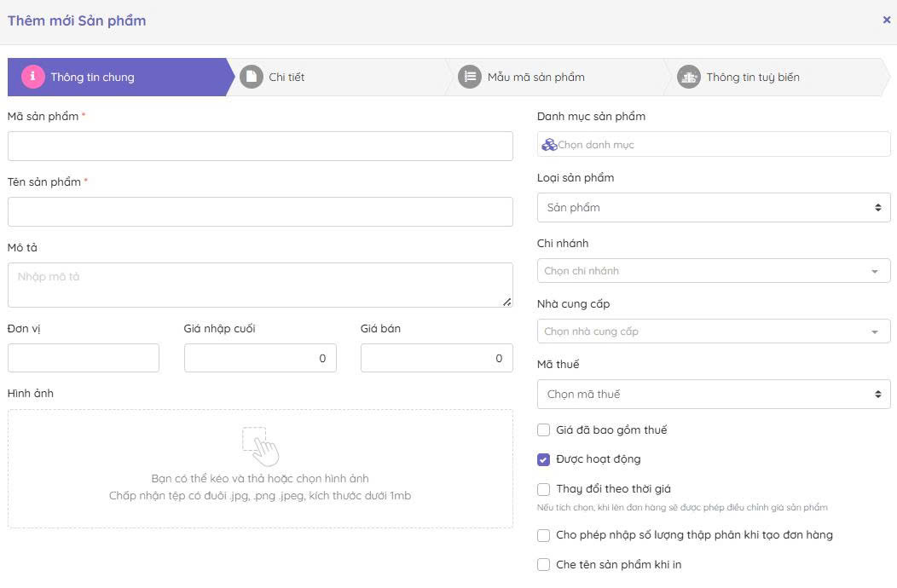The image size is (897, 588).
Task: Focus the Giá bán price field
Action: (x=436, y=359)
